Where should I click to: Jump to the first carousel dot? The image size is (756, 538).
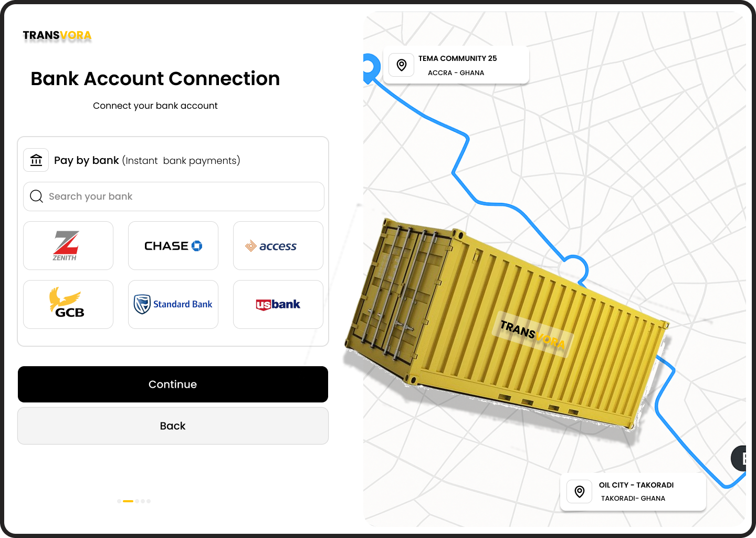[118, 501]
